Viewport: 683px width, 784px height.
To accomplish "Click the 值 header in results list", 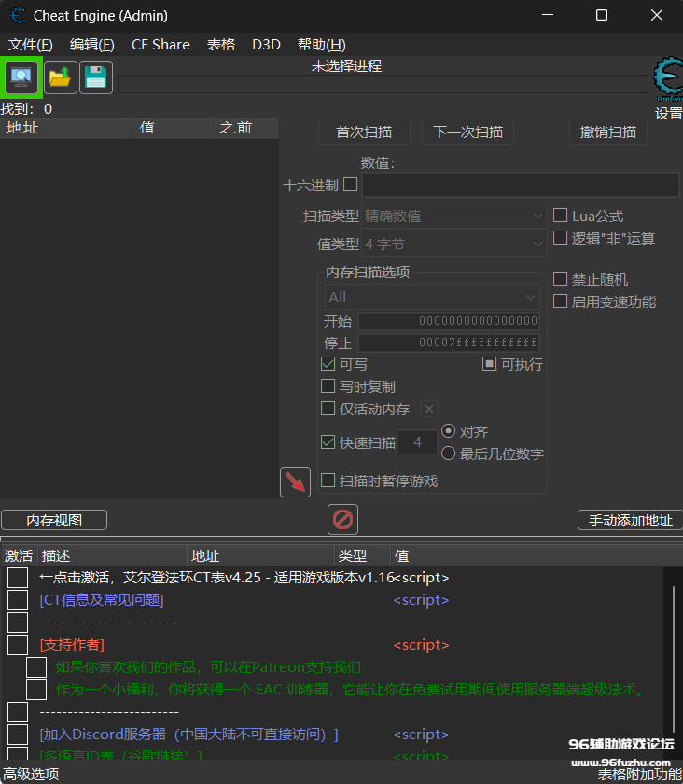I will (x=173, y=128).
